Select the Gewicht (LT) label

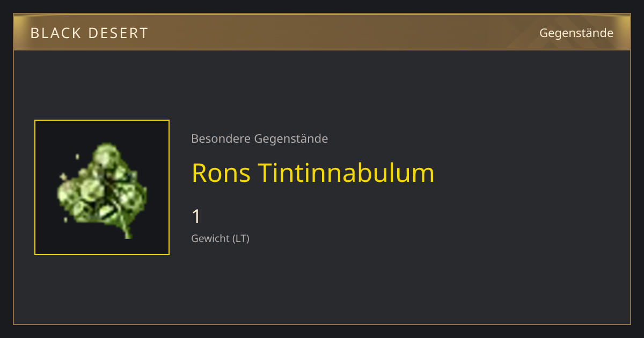tap(221, 239)
